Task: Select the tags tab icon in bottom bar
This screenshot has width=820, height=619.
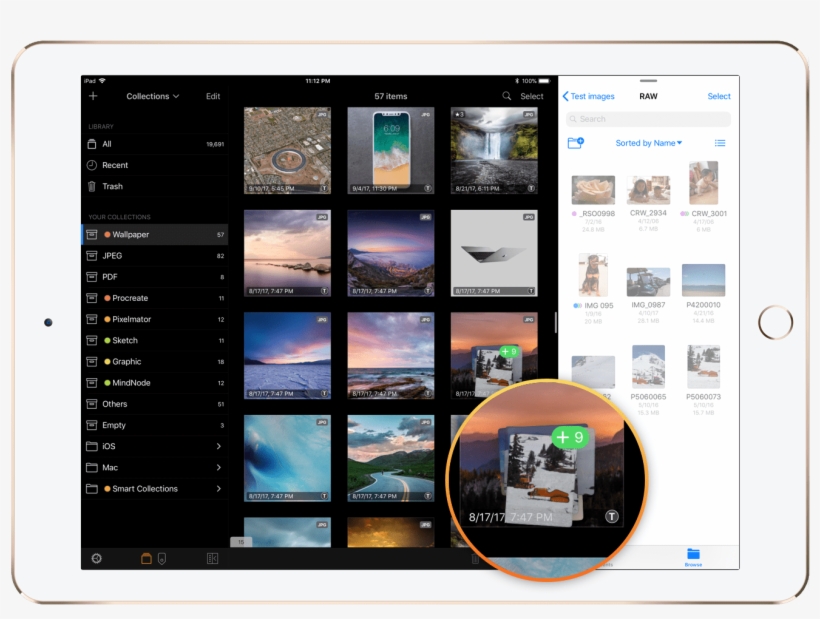Action: 162,559
